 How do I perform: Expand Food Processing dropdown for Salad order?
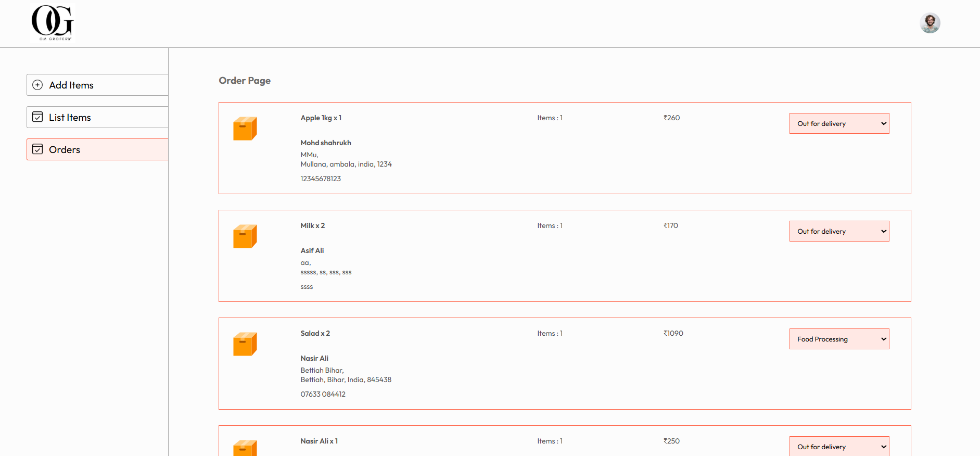pyautogui.click(x=839, y=339)
